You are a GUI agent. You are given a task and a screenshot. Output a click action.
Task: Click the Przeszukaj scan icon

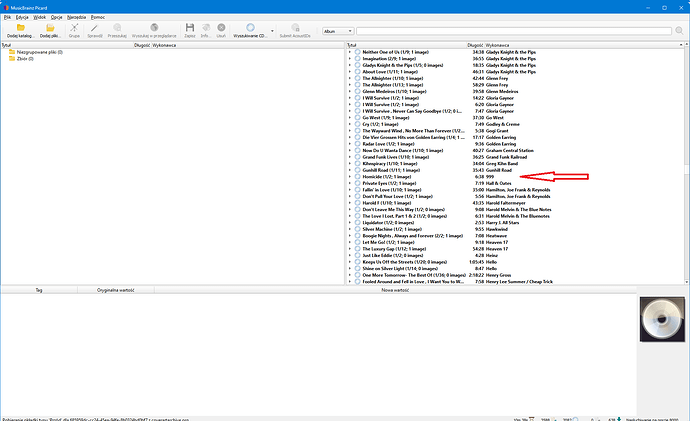tap(117, 28)
